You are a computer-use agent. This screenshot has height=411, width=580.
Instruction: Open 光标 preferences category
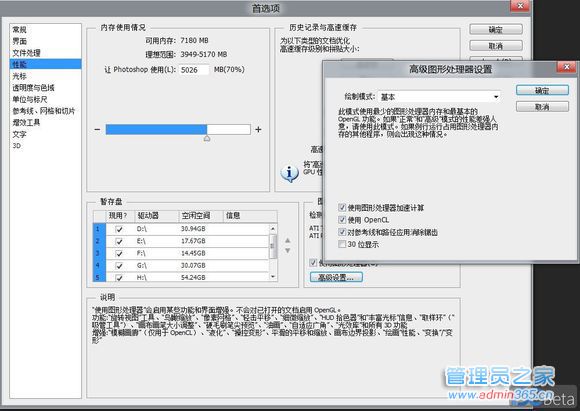20,76
